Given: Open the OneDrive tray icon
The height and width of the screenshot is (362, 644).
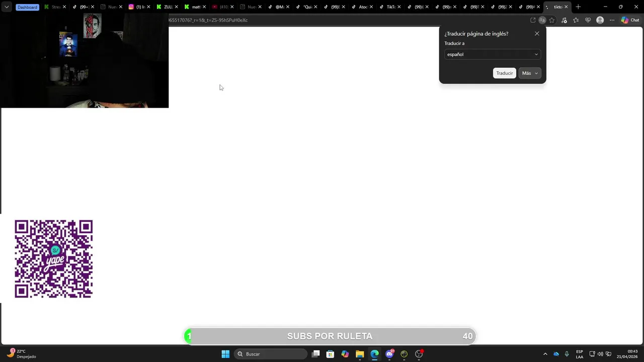Looking at the screenshot, I should 556,354.
